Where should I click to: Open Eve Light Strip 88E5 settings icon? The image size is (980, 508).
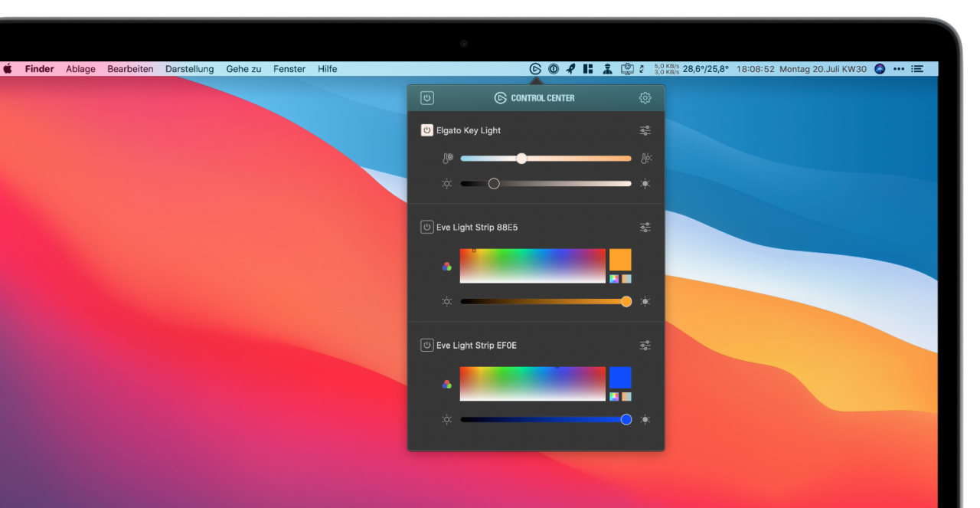(645, 228)
